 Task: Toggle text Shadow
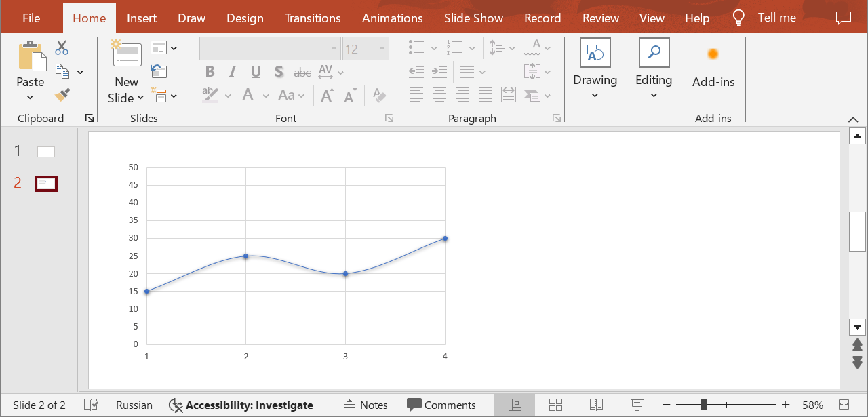point(279,72)
